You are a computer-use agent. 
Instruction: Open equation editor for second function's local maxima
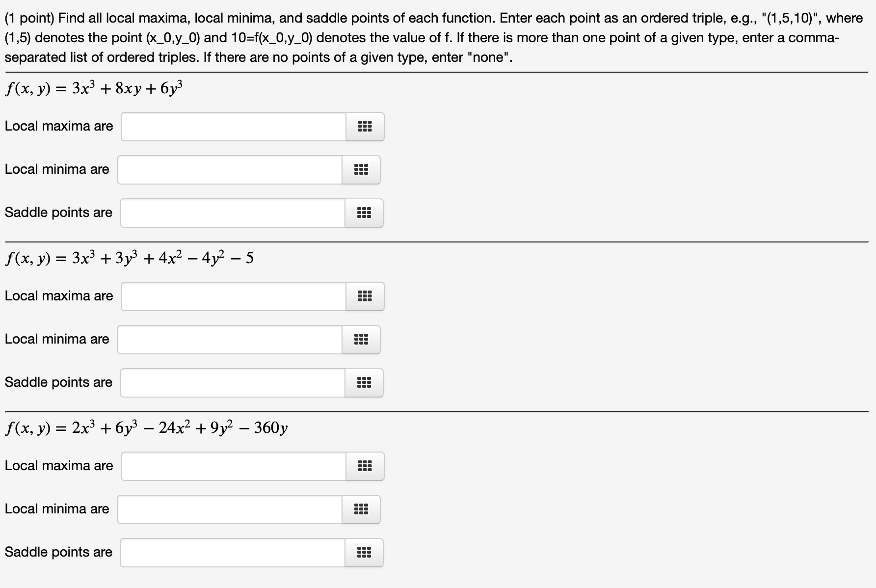(365, 296)
